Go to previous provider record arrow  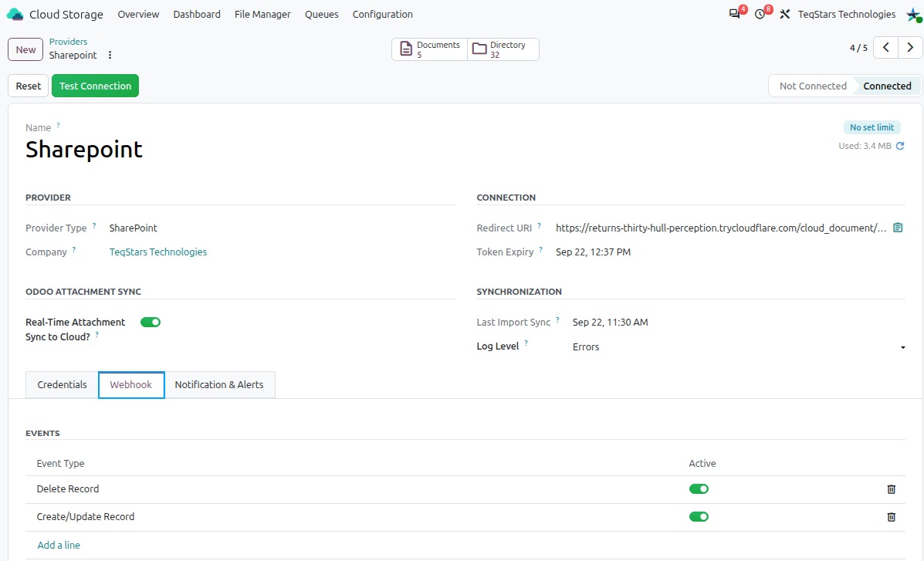point(885,47)
